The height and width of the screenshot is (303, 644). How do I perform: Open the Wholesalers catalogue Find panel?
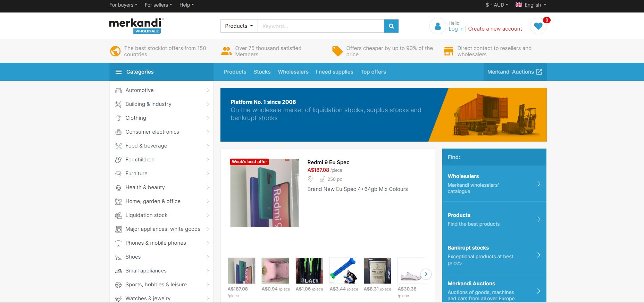pos(494,184)
